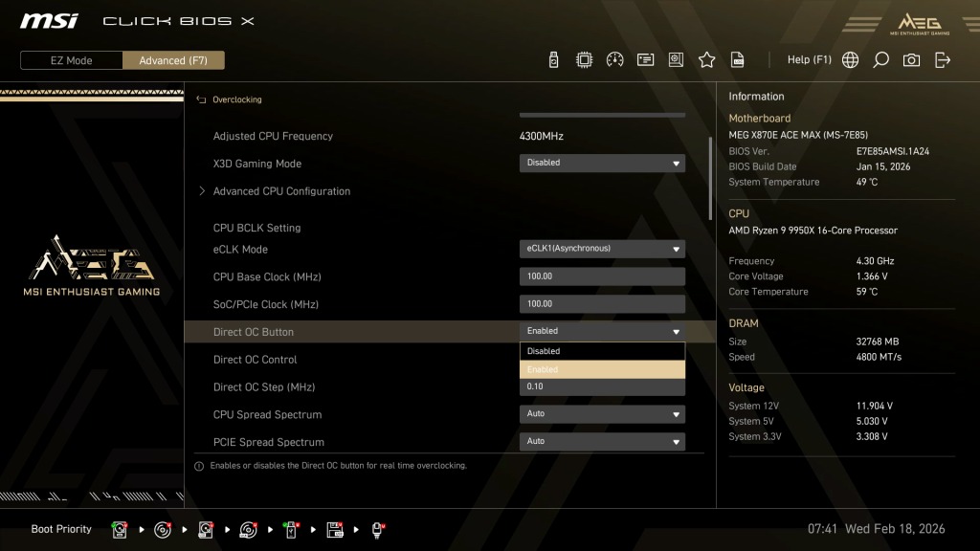Click DRAM size 32768 MB value

(878, 342)
